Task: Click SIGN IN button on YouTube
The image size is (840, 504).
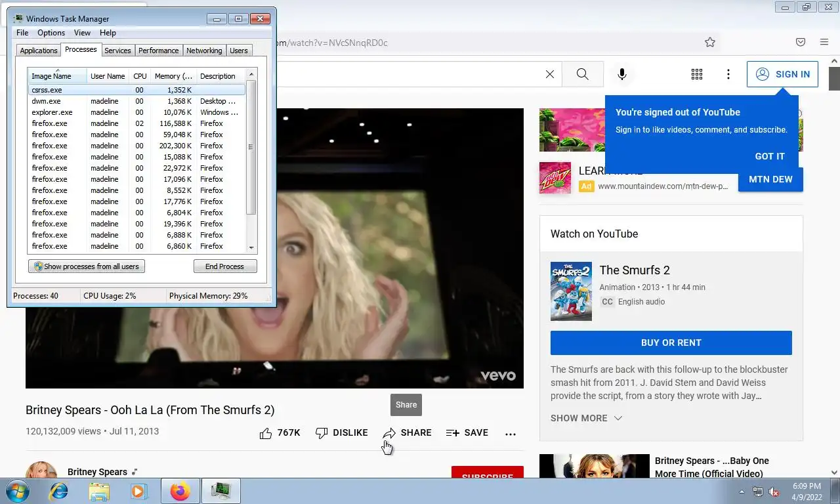Action: [x=782, y=74]
